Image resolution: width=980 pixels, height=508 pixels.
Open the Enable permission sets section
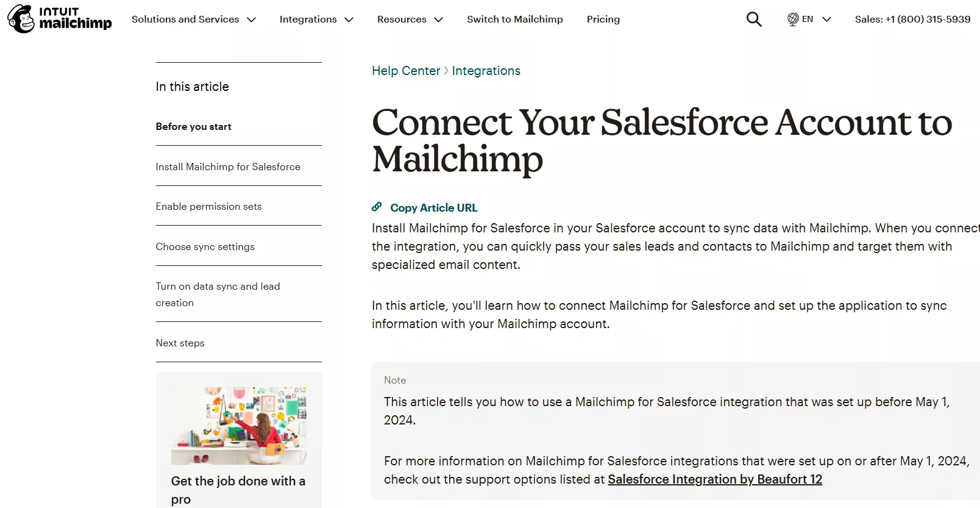[x=208, y=206]
